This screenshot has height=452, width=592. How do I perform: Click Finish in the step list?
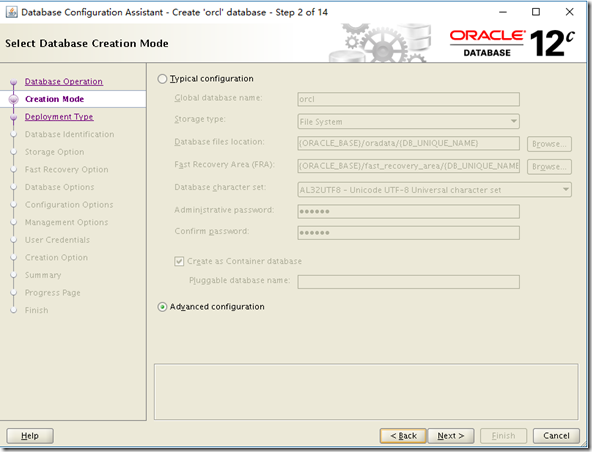[36, 310]
